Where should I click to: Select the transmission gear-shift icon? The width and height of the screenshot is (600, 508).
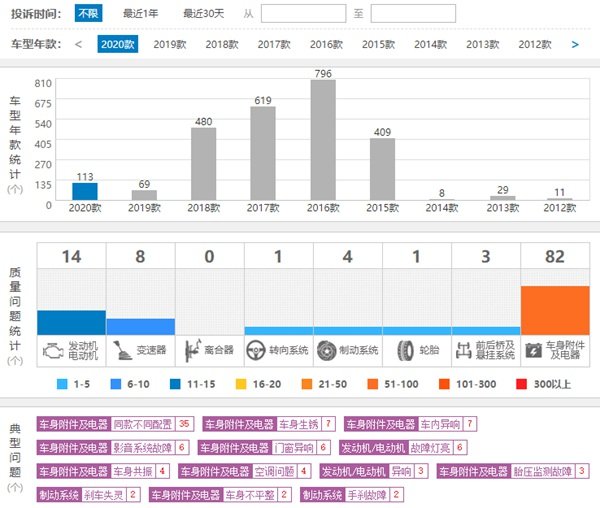pyautogui.click(x=121, y=350)
